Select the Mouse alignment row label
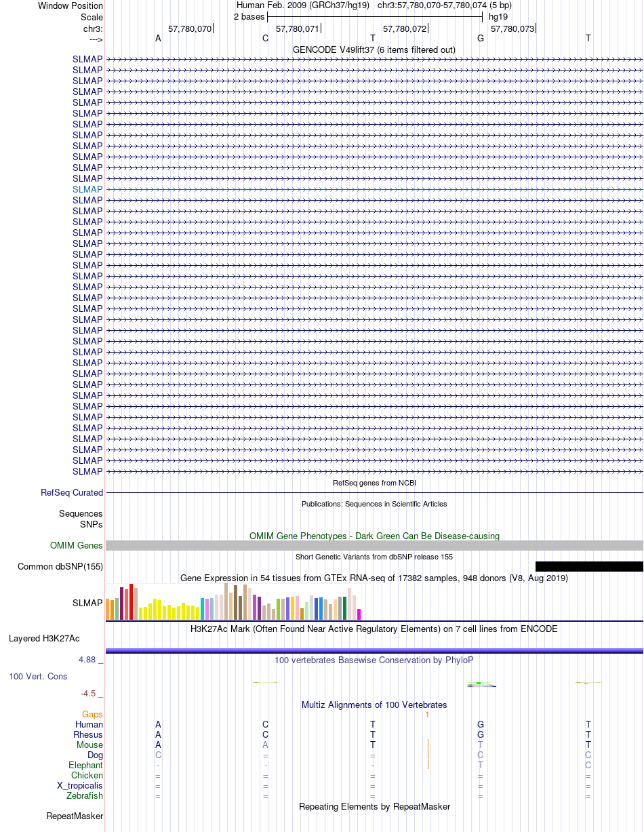 (x=90, y=745)
